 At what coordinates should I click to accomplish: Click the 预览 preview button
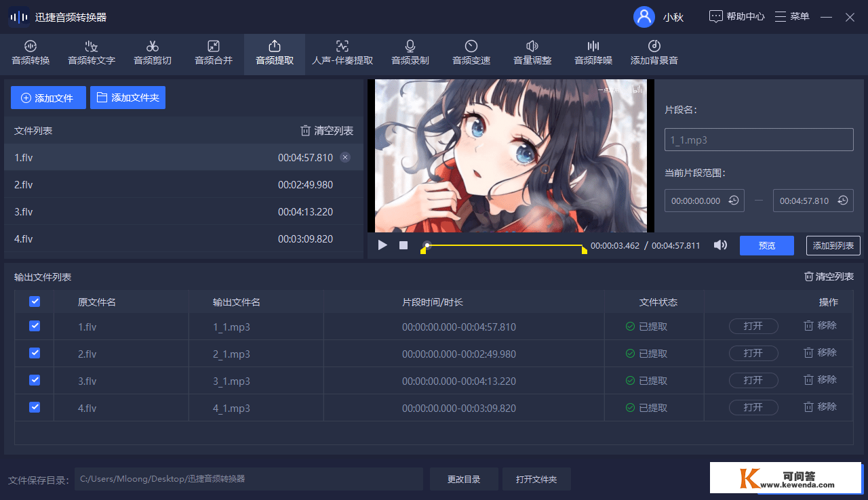click(x=767, y=245)
